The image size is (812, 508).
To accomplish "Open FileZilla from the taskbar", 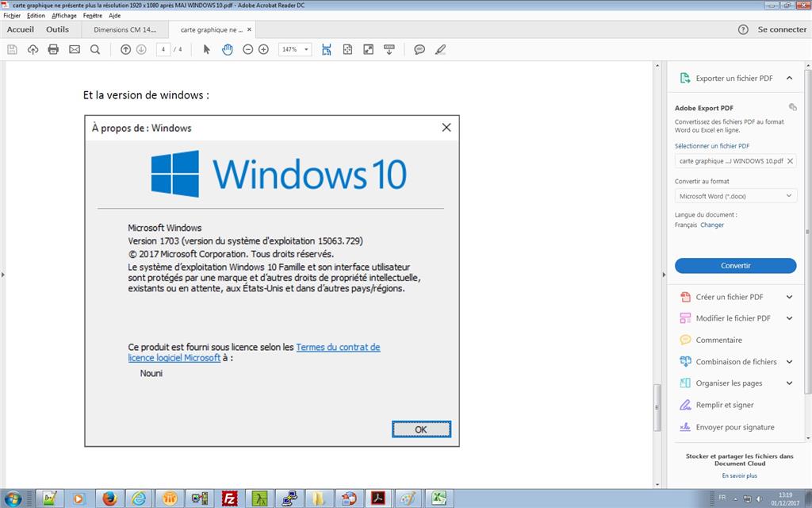I will click(x=229, y=498).
